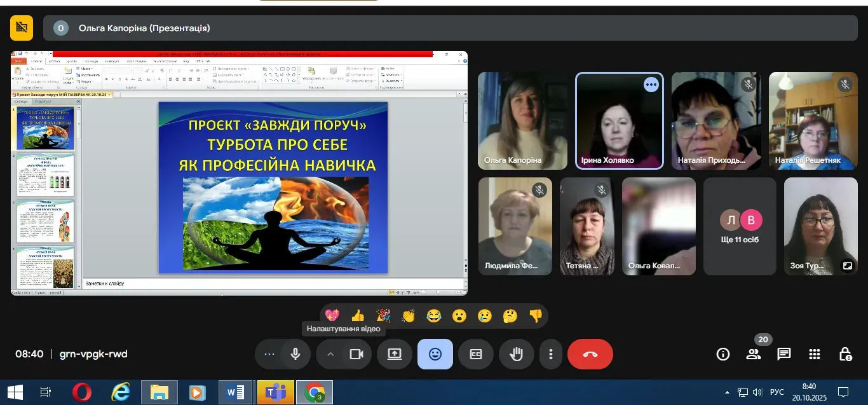Open the activities grid icon

pyautogui.click(x=815, y=354)
